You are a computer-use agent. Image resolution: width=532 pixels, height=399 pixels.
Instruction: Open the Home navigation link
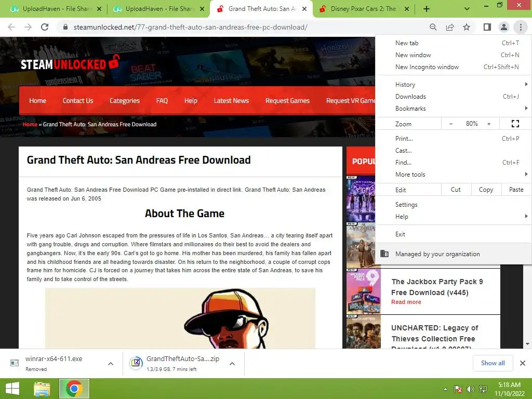(37, 100)
